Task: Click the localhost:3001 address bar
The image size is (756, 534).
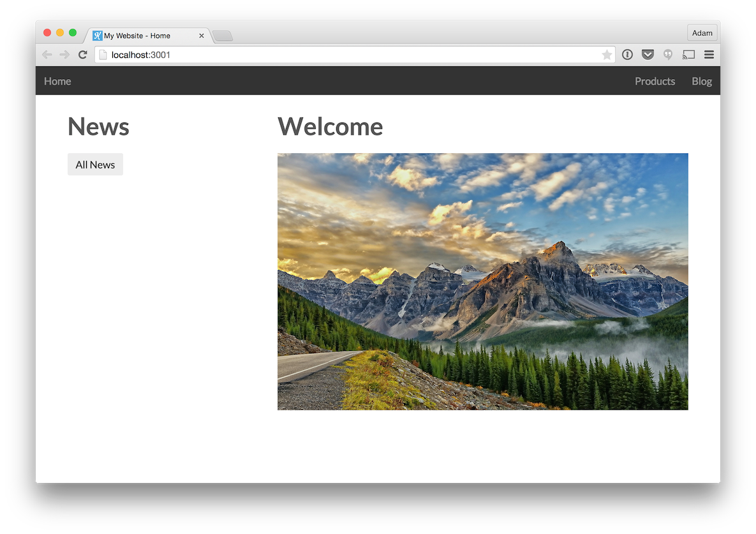Action: pos(351,55)
